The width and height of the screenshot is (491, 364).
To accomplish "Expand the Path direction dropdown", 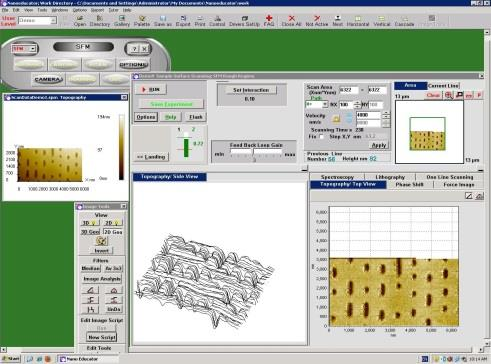I will tap(317, 105).
